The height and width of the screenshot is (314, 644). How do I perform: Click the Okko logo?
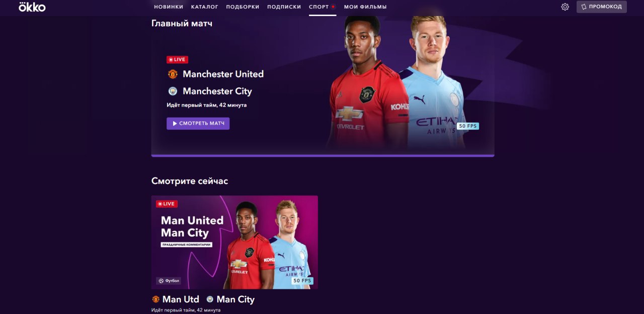coord(32,7)
